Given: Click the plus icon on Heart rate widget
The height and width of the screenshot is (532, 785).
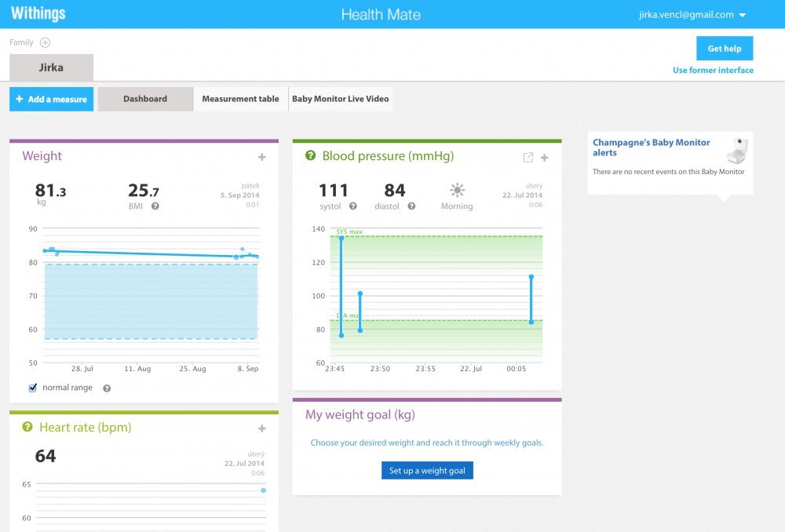Looking at the screenshot, I should pyautogui.click(x=262, y=428).
